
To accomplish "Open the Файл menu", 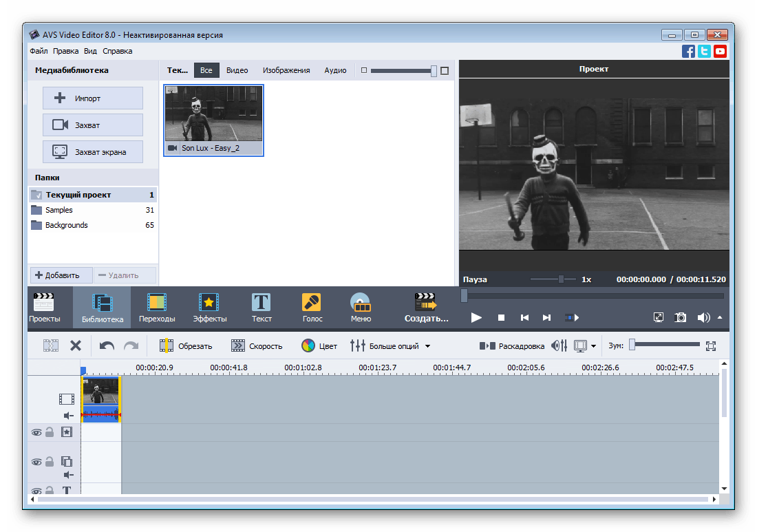I will (39, 51).
